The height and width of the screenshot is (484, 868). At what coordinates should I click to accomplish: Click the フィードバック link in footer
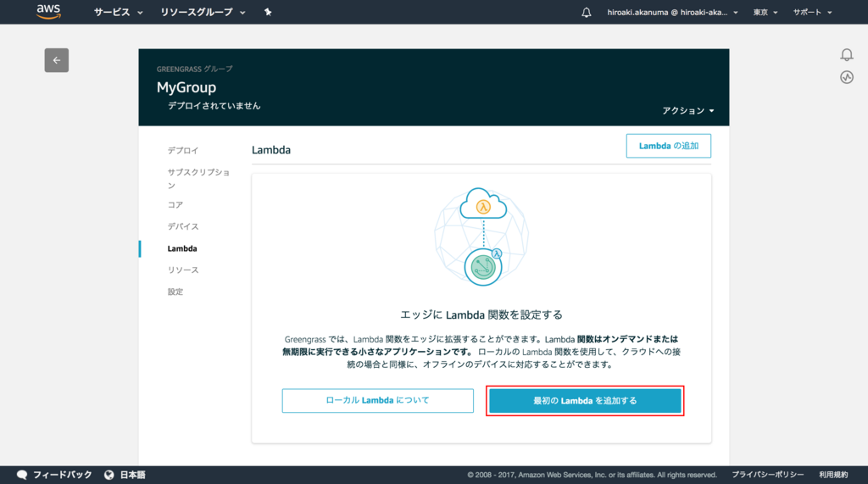point(63,475)
